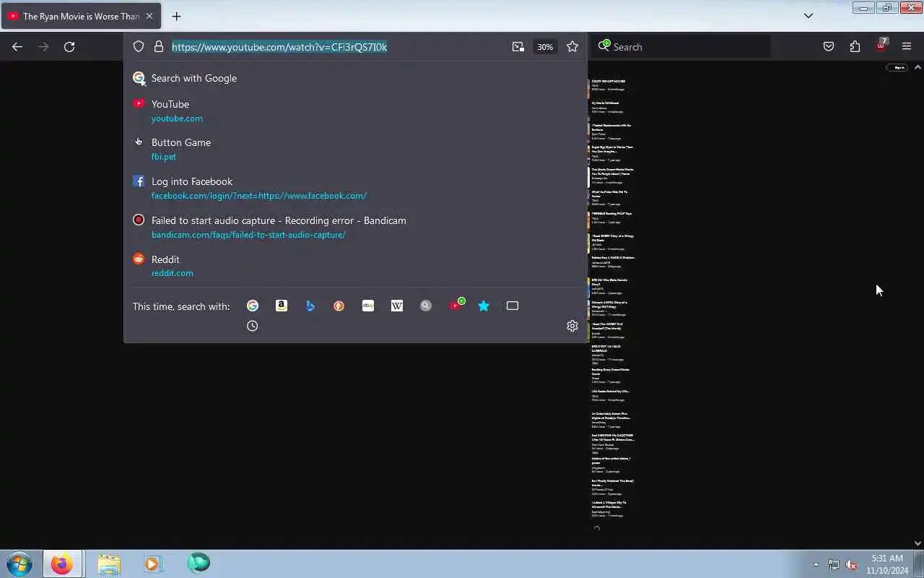Open uBlock Origin icon with 7 badge
This screenshot has width=924, height=578.
(881, 46)
